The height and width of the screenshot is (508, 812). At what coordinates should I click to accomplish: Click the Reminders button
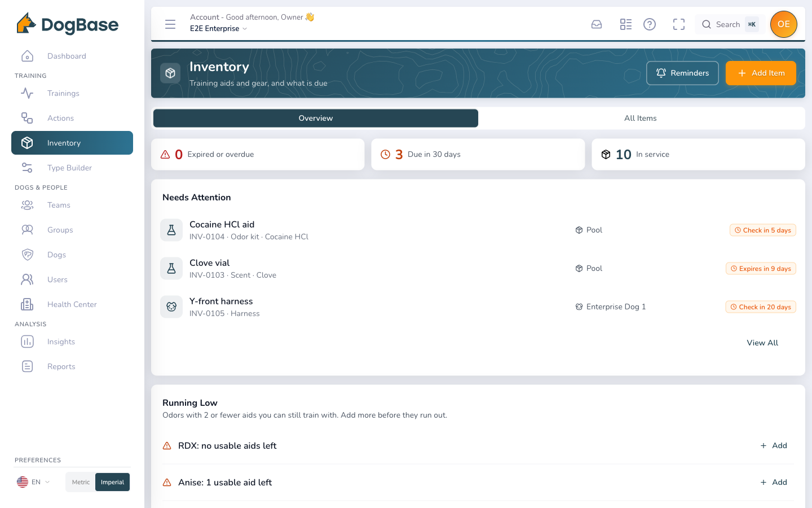pos(682,73)
